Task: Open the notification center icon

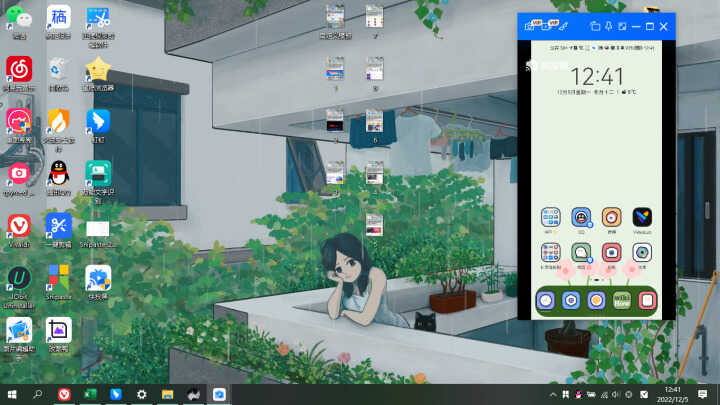Action: (702, 394)
